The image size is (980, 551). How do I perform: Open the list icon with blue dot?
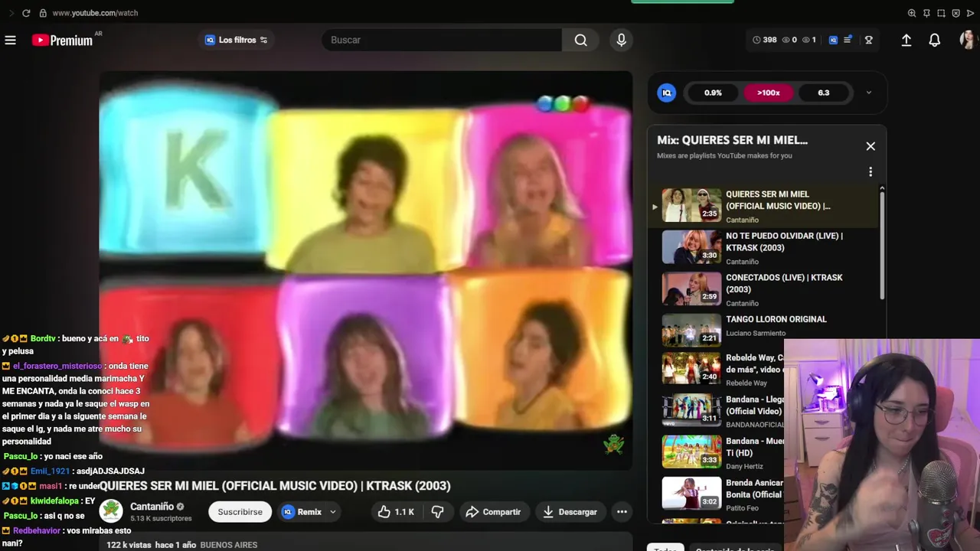pos(848,40)
